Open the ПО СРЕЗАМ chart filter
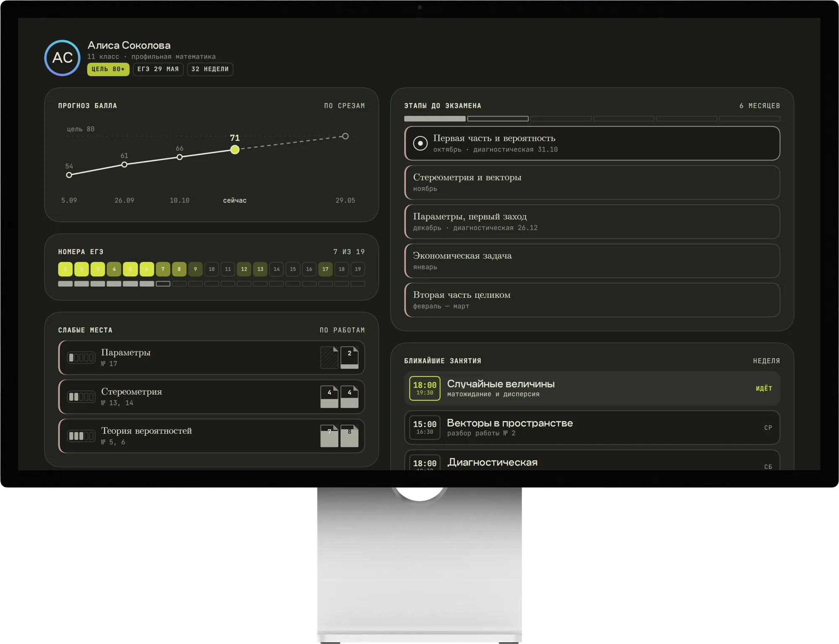Viewport: 839px width, 644px height. (344, 106)
